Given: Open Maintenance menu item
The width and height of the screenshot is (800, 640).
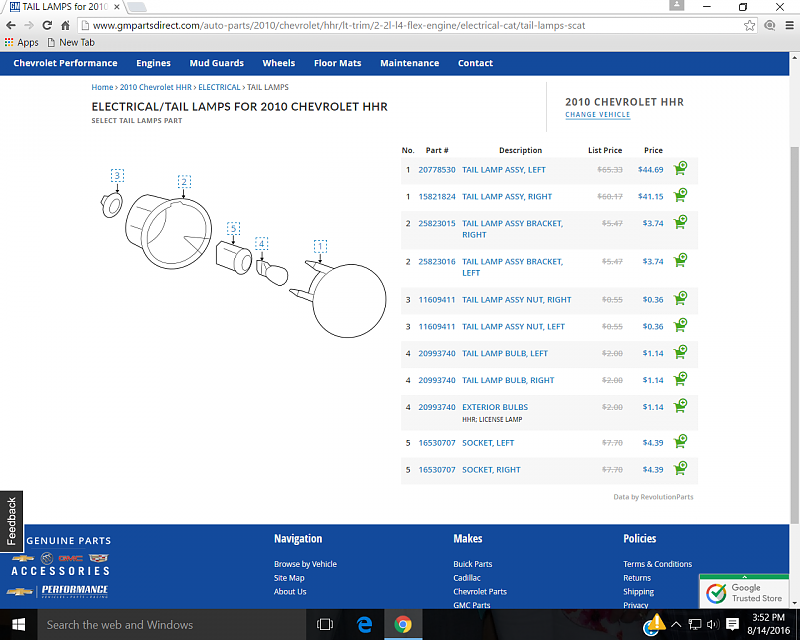Looking at the screenshot, I should tap(410, 63).
